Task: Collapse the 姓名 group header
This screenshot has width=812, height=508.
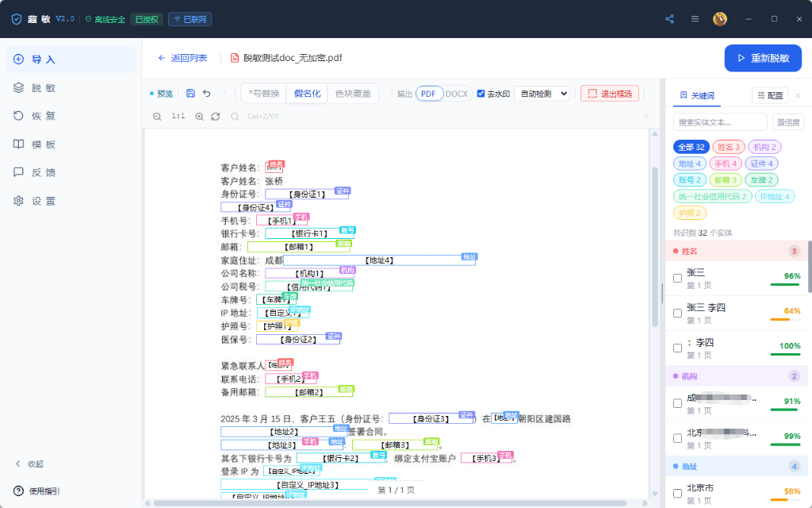Action: point(737,252)
